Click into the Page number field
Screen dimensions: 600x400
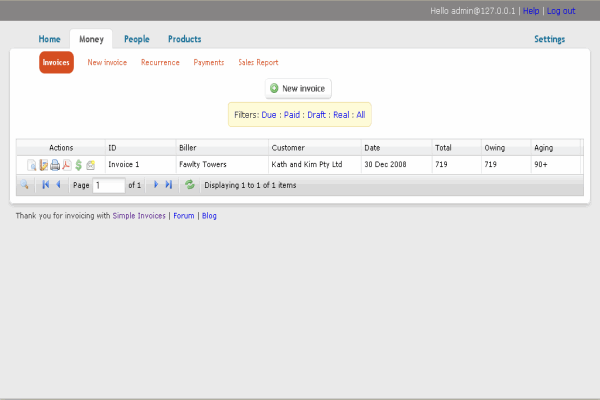tap(109, 185)
